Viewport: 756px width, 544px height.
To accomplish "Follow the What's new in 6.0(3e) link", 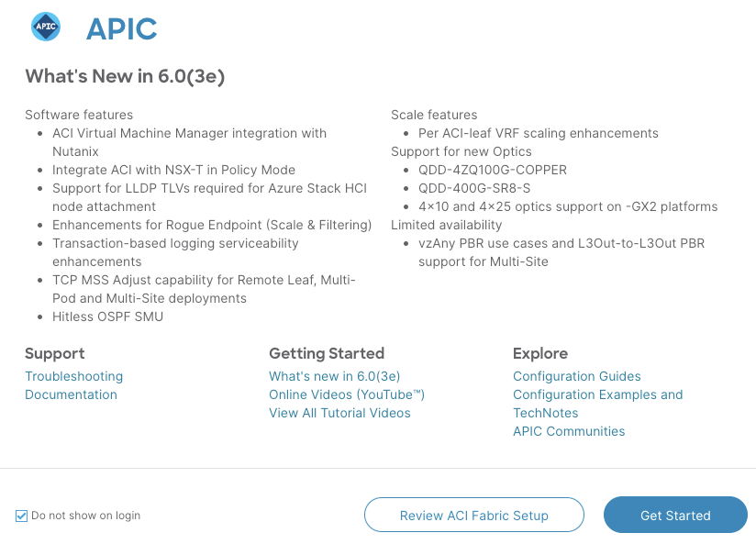I will pos(334,376).
